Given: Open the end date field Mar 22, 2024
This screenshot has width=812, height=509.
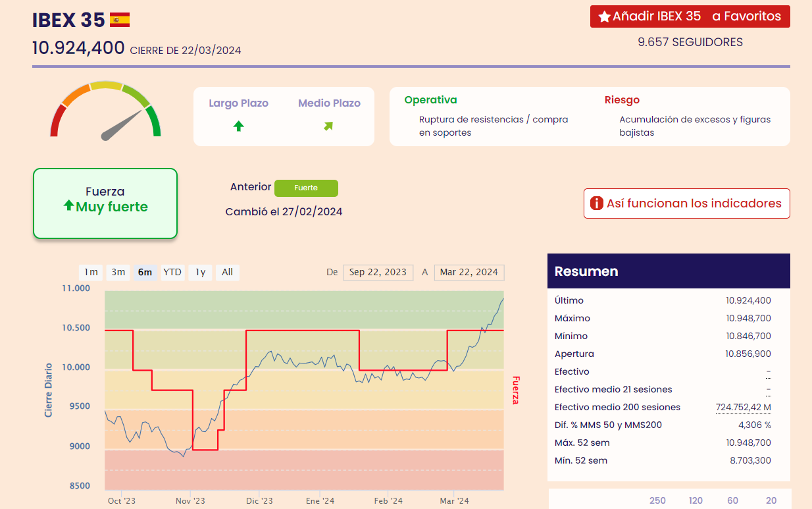Looking at the screenshot, I should click(469, 272).
